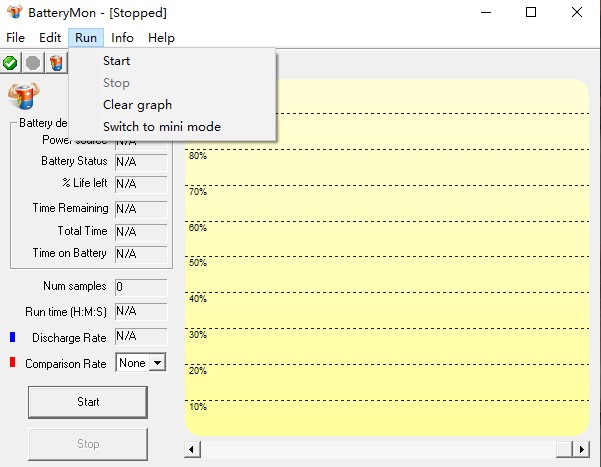Open the Help menu
Viewport: 601px width, 467px height.
161,38
